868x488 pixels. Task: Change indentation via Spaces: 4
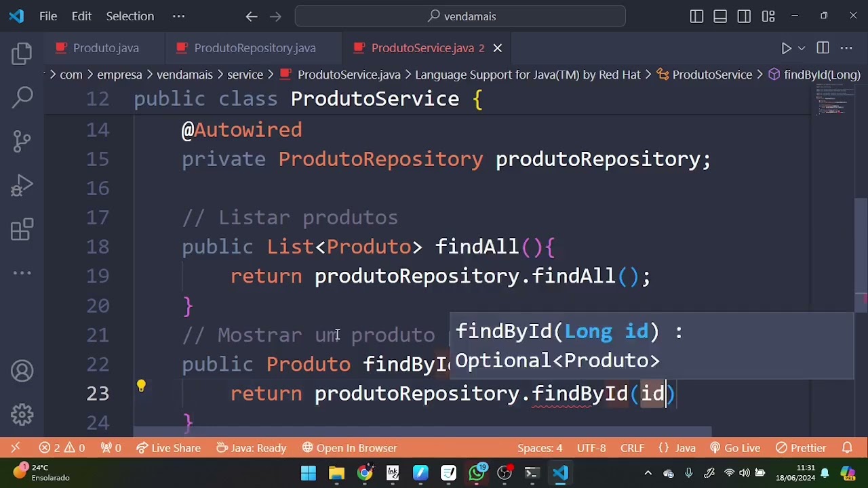tap(540, 448)
